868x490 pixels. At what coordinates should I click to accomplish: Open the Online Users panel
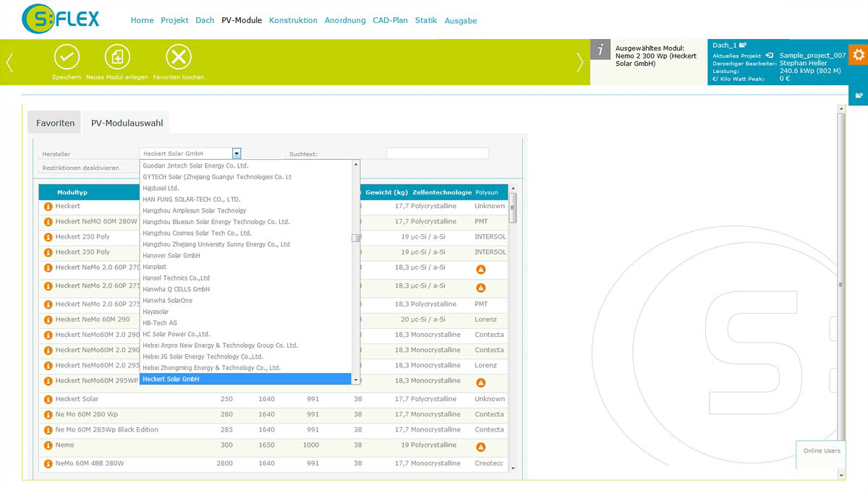pos(822,451)
